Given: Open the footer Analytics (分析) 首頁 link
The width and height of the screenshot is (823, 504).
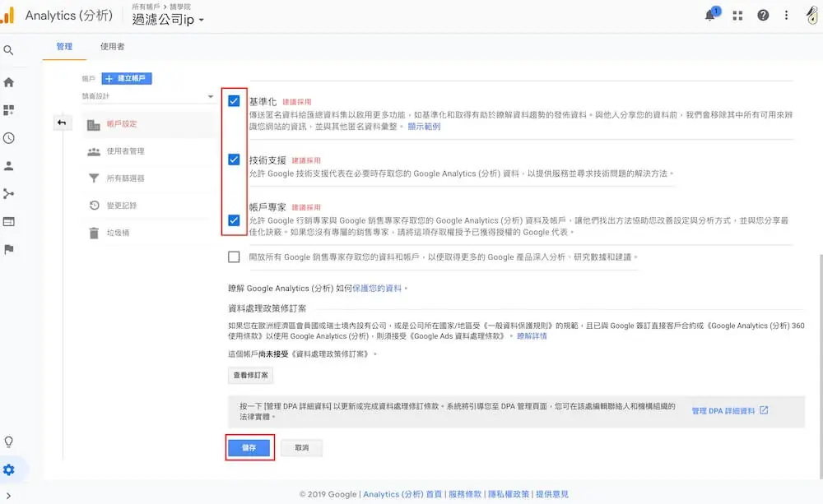Looking at the screenshot, I should (x=402, y=494).
